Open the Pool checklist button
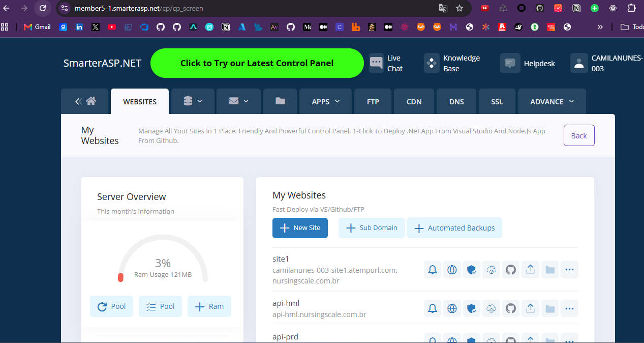Image resolution: width=644 pixels, height=343 pixels. pyautogui.click(x=160, y=306)
